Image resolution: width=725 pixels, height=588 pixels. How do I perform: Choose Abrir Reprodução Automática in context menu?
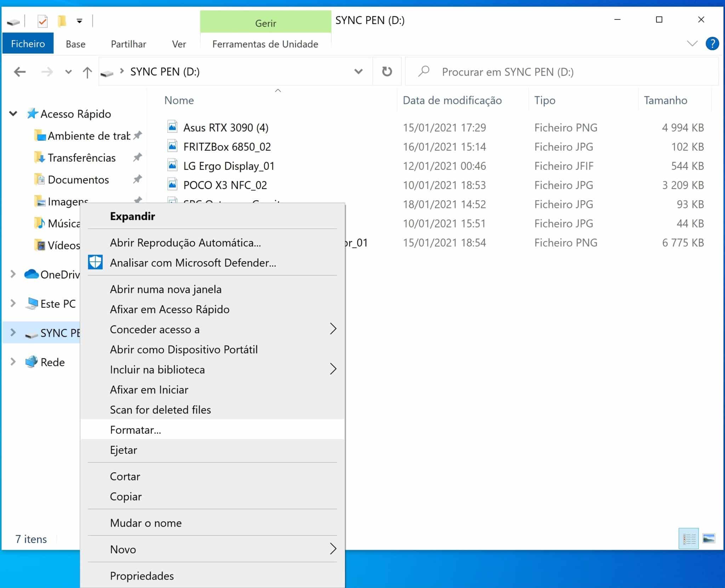[x=212, y=243]
